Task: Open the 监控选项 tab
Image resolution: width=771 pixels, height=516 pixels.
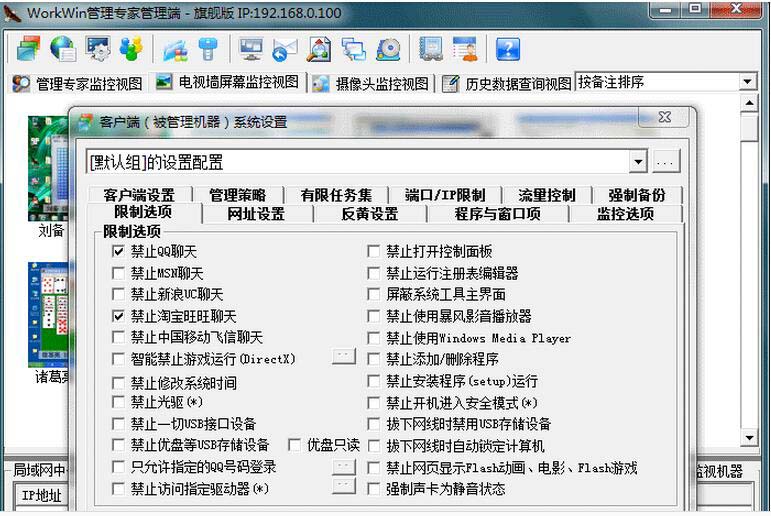Action: pos(625,214)
